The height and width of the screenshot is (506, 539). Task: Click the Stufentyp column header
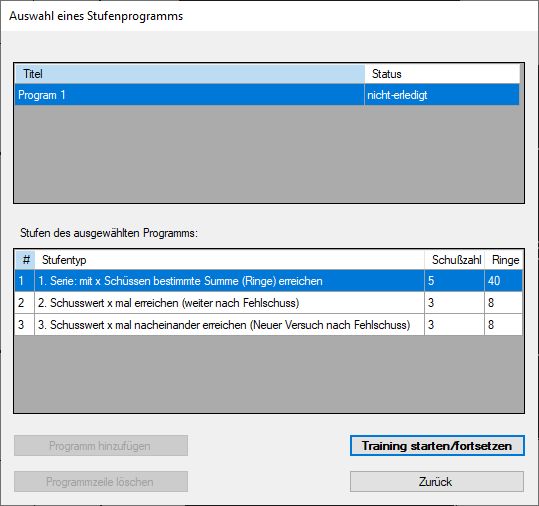click(229, 260)
